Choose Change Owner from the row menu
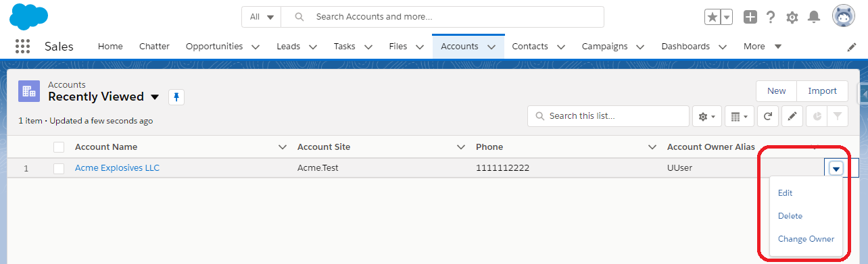 point(806,239)
